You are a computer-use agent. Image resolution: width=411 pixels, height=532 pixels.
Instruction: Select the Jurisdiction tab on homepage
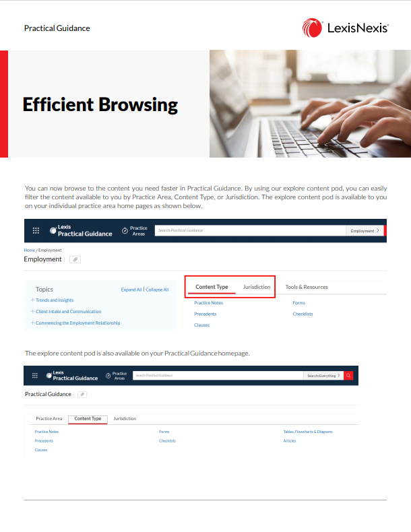click(125, 419)
